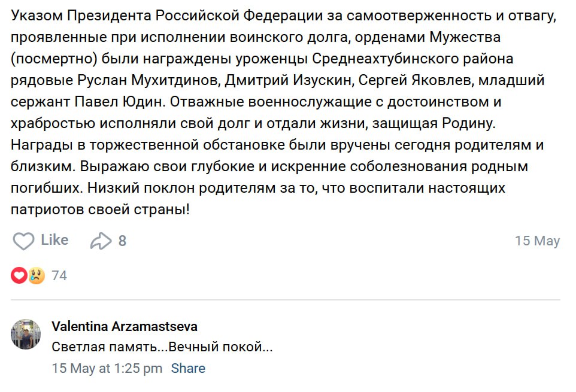Click the last line патриотов своей страны
The image size is (576, 392).
click(x=102, y=209)
